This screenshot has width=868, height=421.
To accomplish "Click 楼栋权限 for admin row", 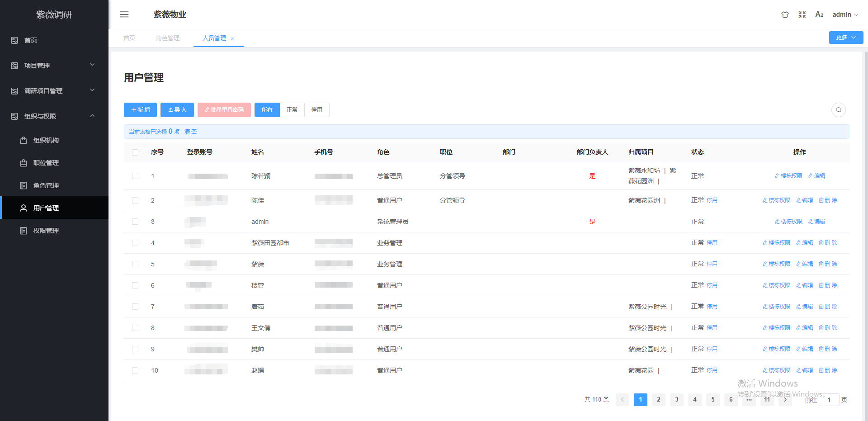I will [x=788, y=222].
